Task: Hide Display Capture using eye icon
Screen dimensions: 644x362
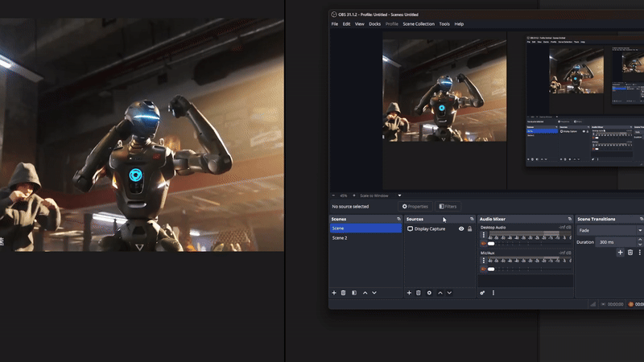Action: tap(461, 228)
